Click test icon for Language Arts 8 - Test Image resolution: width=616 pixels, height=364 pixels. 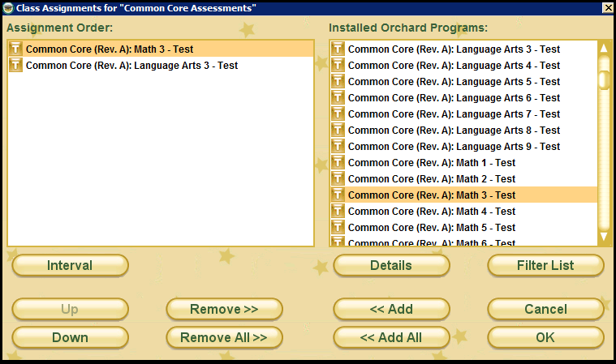coord(338,131)
